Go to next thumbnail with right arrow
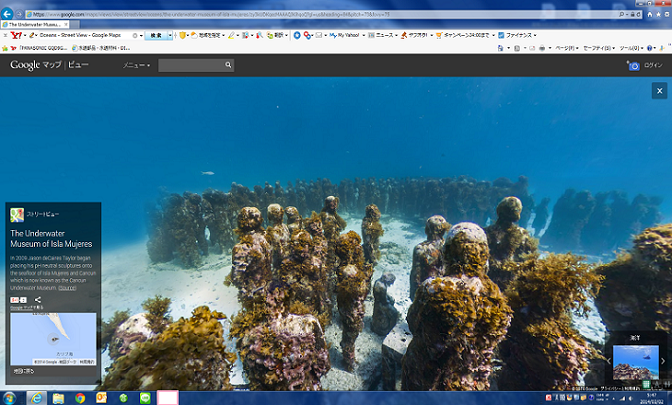 pos(663,361)
